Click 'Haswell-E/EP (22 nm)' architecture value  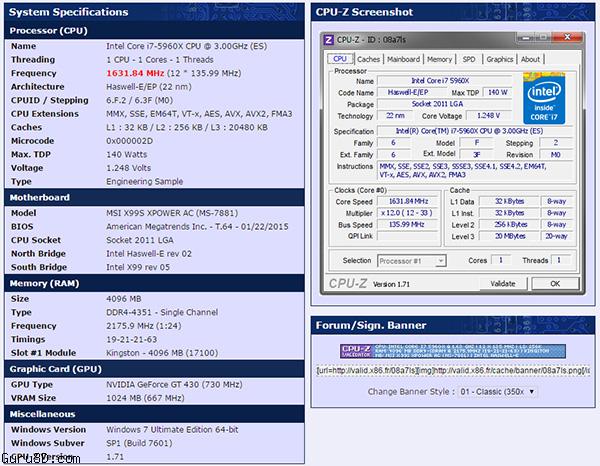tap(148, 87)
